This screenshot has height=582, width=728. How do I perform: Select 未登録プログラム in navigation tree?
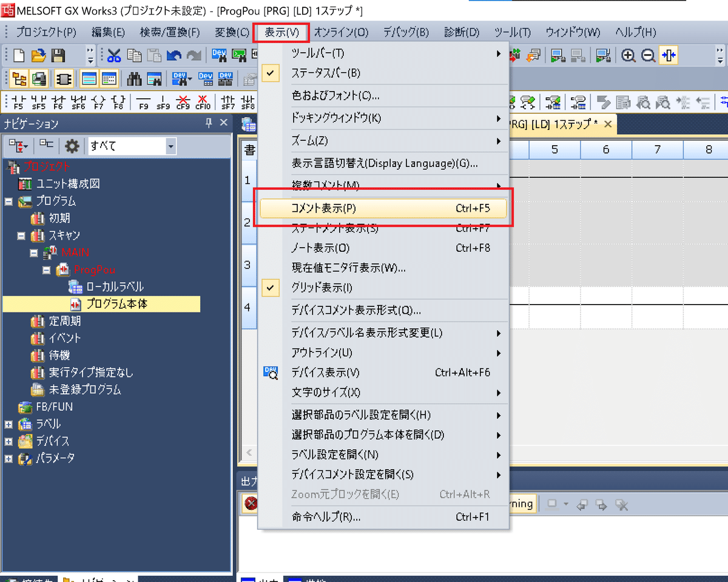pos(85,390)
